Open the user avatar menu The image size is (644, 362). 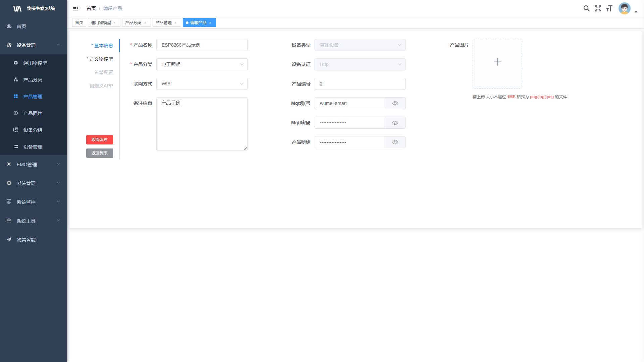(625, 8)
